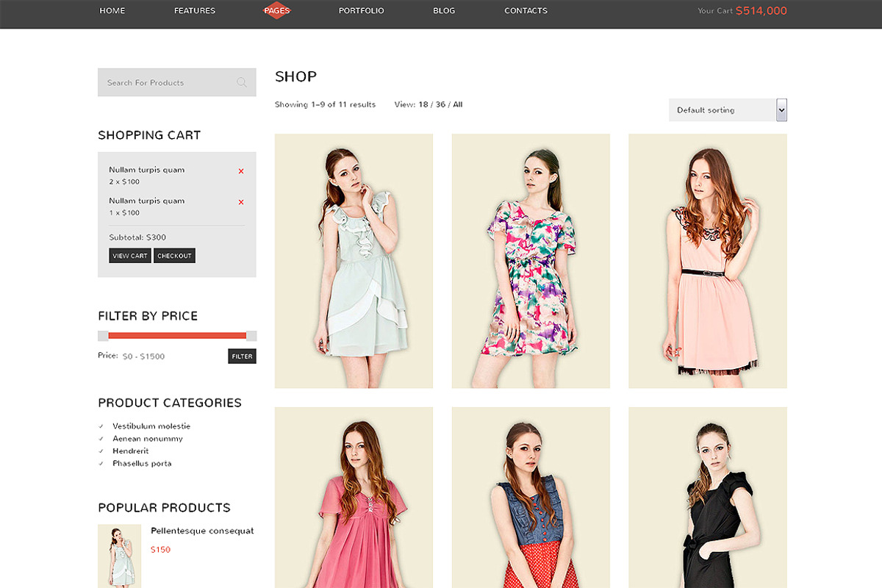Open the peach belted dress product
This screenshot has width=882, height=588.
click(708, 261)
